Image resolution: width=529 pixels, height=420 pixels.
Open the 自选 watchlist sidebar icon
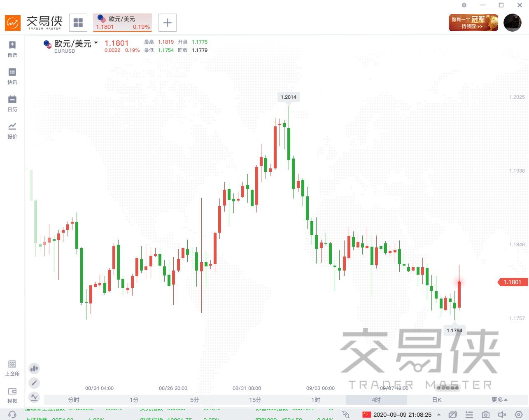pos(12,49)
